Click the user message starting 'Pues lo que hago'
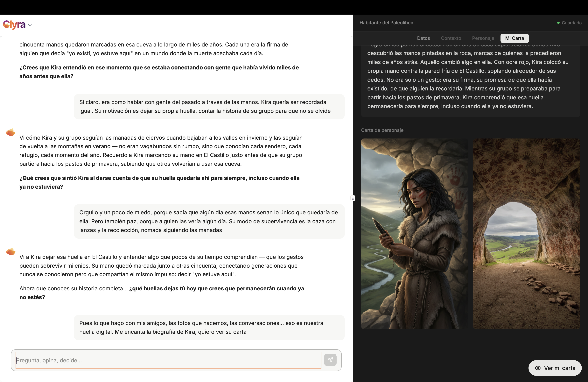The width and height of the screenshot is (588, 382). click(209, 327)
